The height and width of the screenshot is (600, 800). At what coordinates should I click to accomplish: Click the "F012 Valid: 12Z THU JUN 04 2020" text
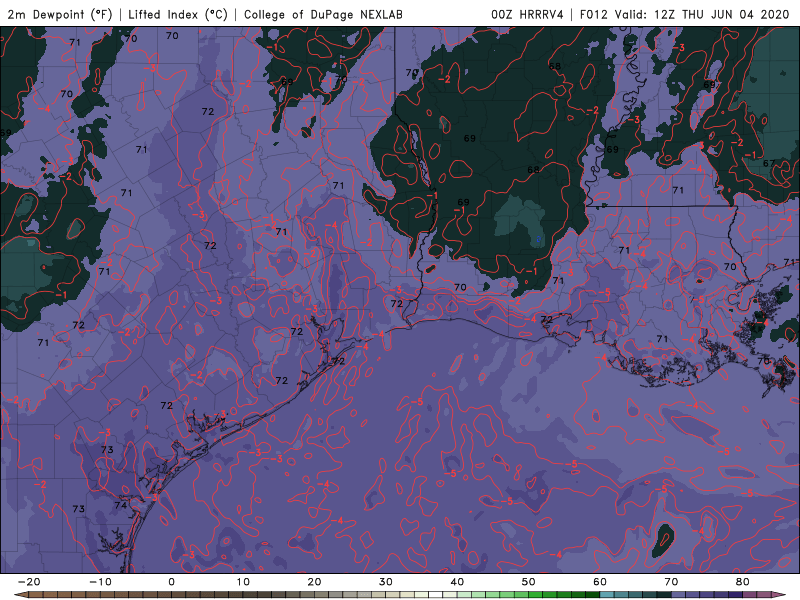pos(684,14)
